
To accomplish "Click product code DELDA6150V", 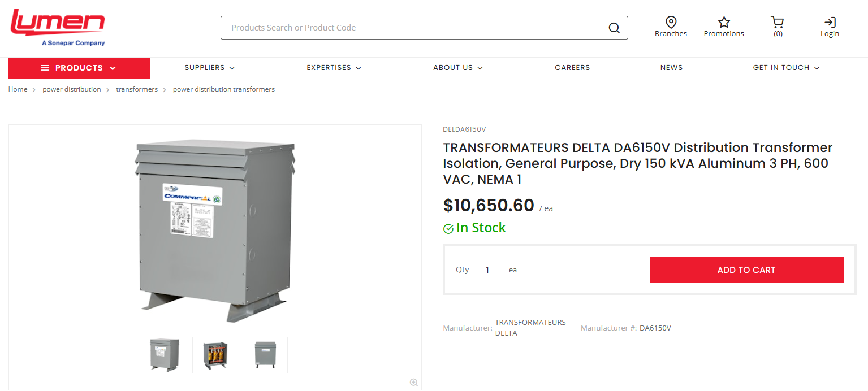I will click(464, 129).
